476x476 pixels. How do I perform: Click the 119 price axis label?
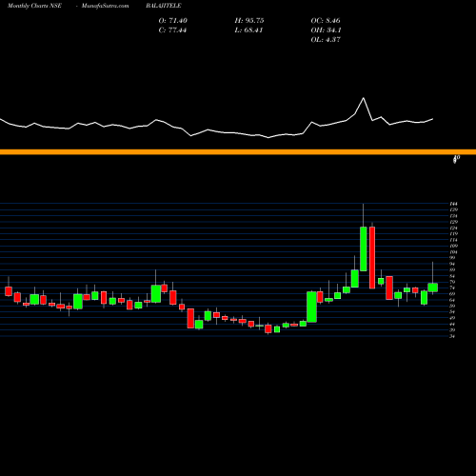453,234
